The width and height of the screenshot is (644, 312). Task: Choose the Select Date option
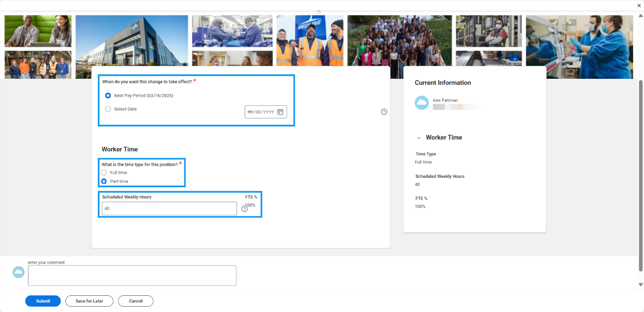[x=108, y=109]
